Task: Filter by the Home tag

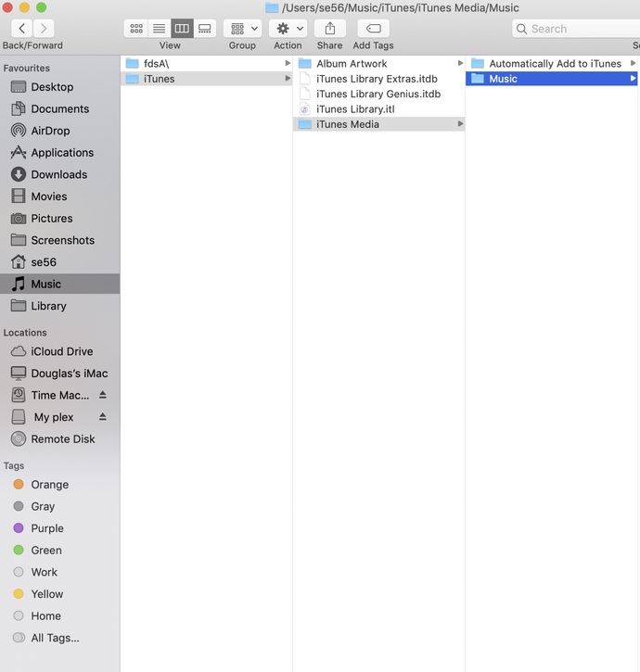Action: tap(59, 615)
